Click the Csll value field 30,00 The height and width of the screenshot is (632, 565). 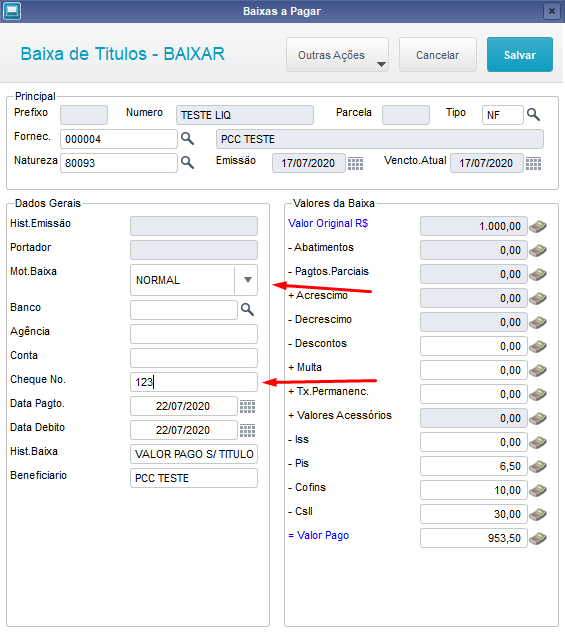pyautogui.click(x=474, y=514)
